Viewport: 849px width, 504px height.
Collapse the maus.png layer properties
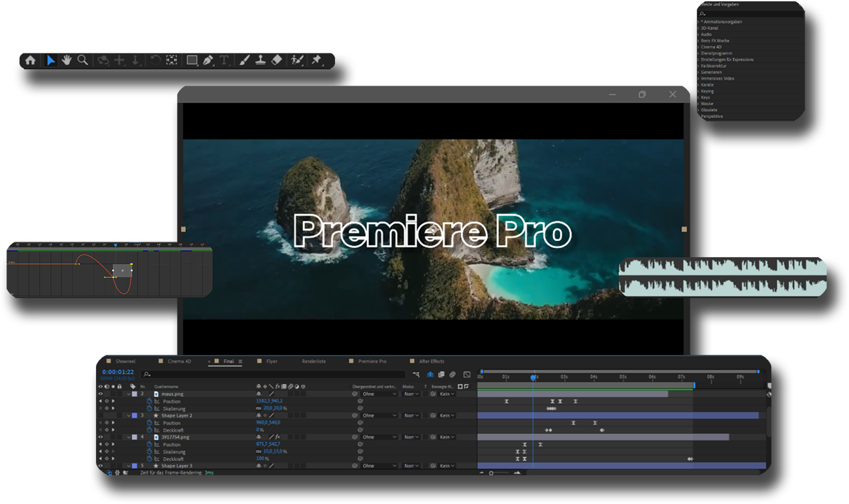(129, 394)
